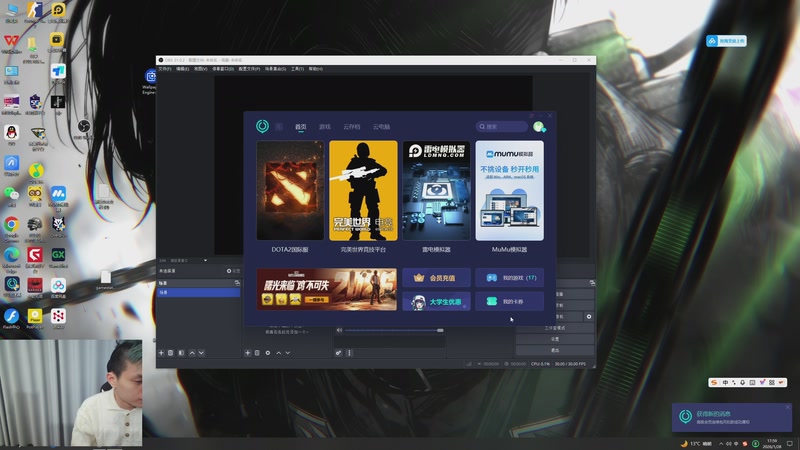Add a scene with the plus icon in Scenes dock

click(161, 353)
